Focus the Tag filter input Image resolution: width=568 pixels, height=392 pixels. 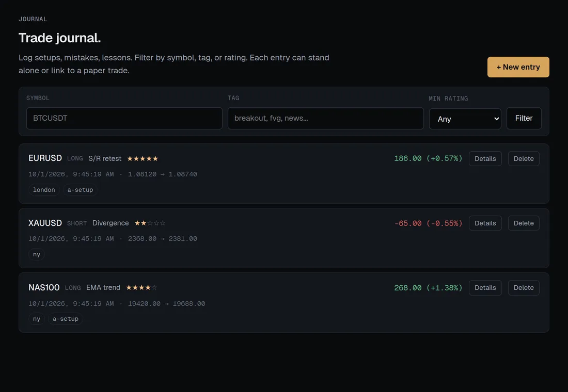(326, 118)
